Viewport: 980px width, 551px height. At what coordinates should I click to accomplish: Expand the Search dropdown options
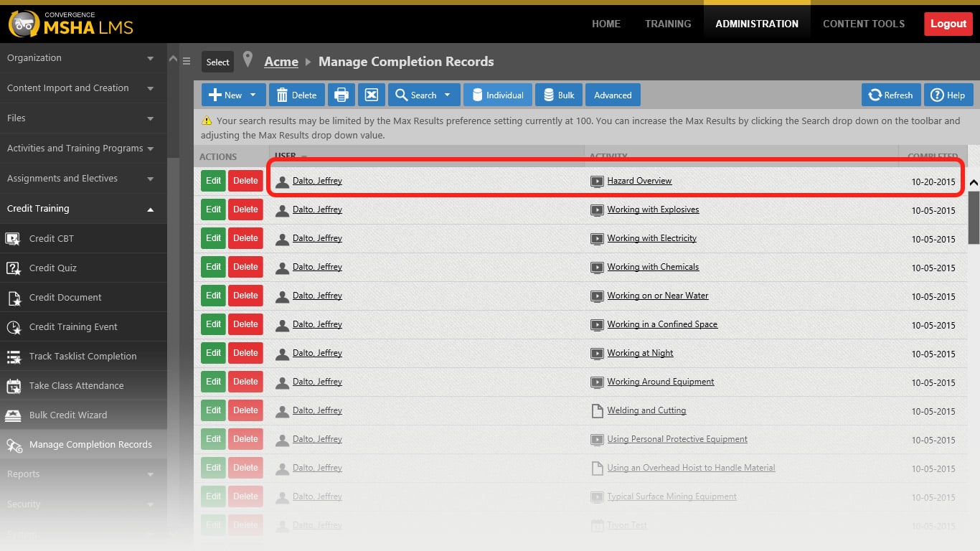point(423,95)
